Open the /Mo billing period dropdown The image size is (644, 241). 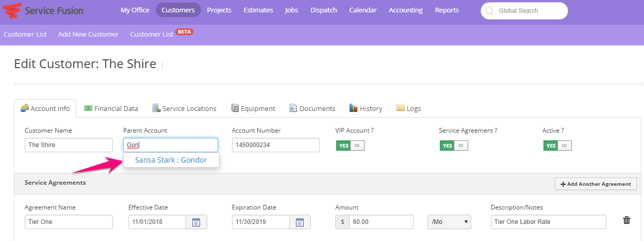[449, 222]
